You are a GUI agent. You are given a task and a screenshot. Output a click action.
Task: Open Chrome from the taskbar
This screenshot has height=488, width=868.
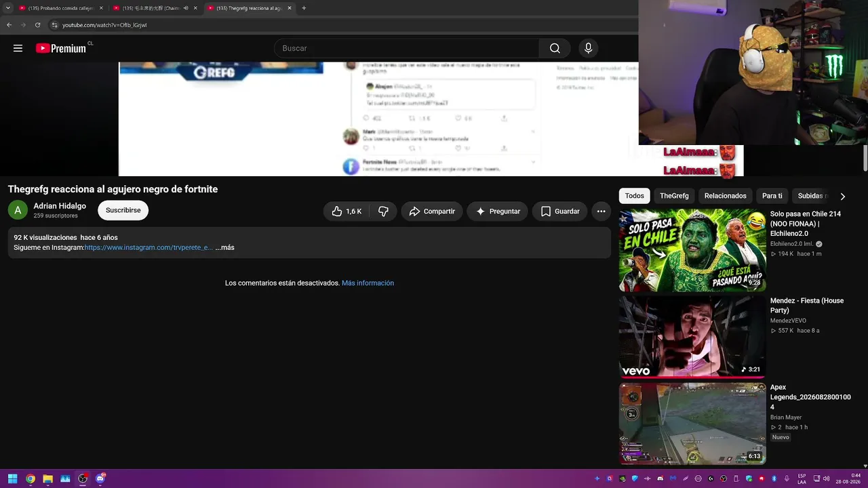[x=31, y=479]
